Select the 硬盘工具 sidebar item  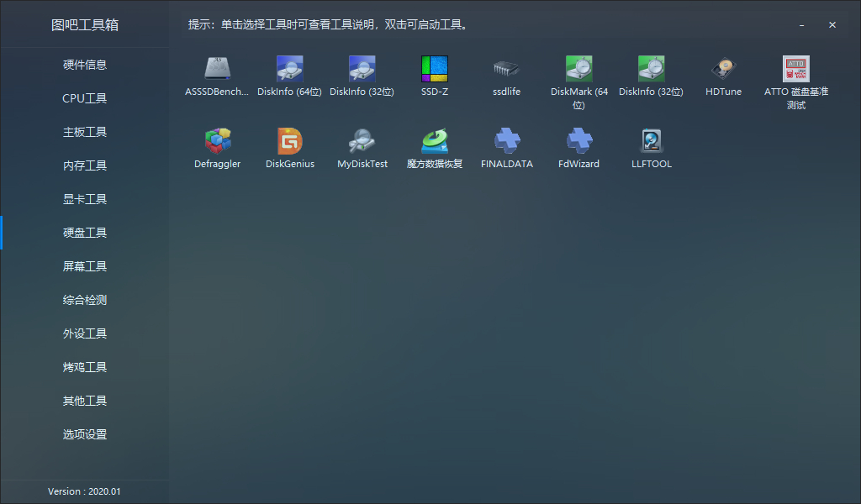click(x=85, y=233)
